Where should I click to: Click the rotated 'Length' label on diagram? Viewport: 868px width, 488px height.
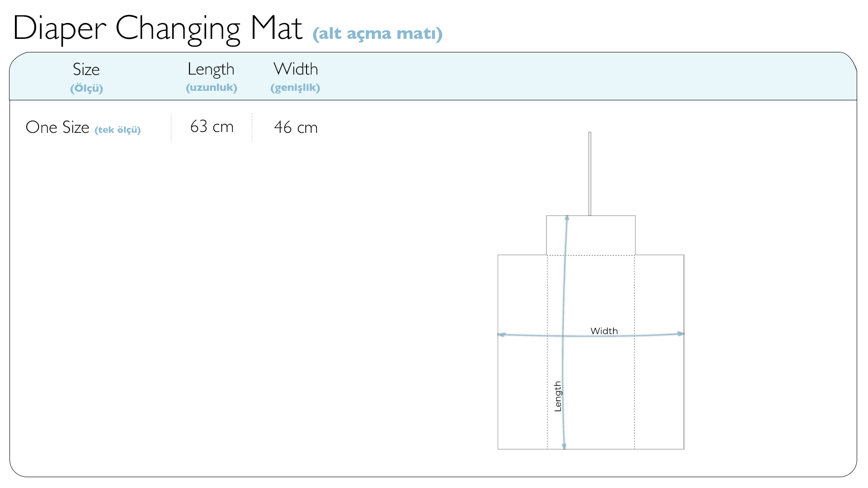pyautogui.click(x=558, y=396)
